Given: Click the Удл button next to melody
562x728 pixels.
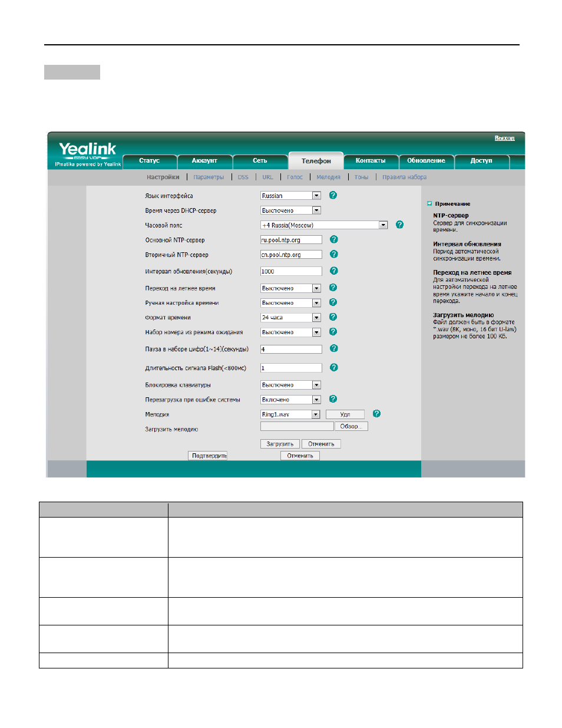Looking at the screenshot, I should click(345, 414).
